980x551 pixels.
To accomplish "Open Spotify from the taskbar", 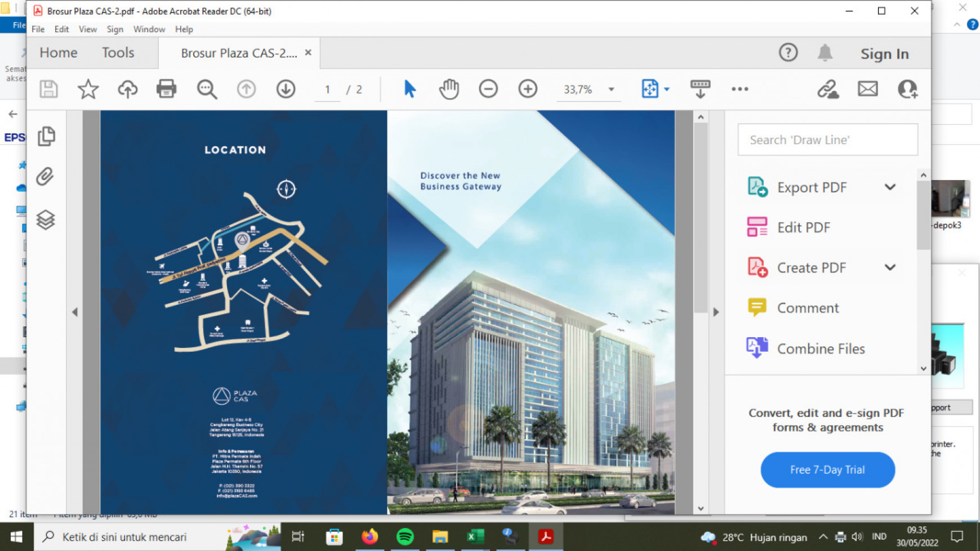I will (x=405, y=537).
